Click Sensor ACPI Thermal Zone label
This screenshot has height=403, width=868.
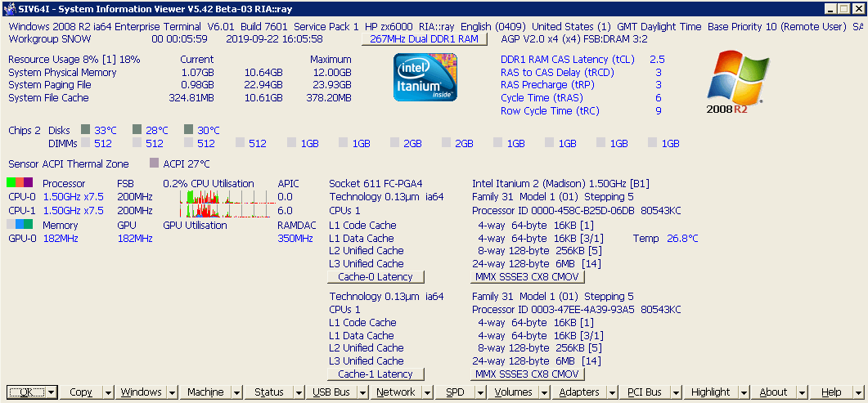pyautogui.click(x=69, y=164)
